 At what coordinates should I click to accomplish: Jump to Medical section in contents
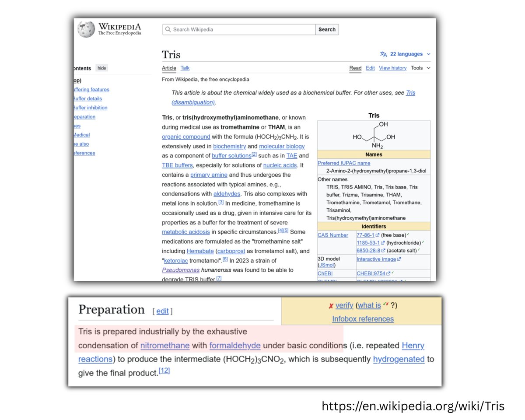pyautogui.click(x=82, y=135)
